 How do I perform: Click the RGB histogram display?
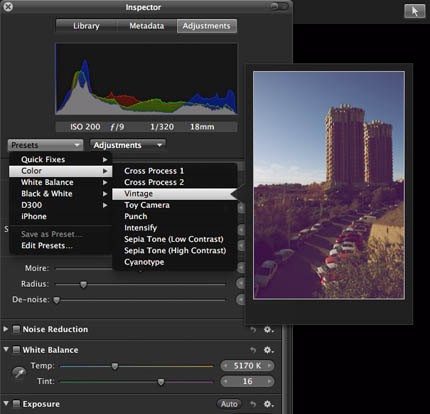[146, 79]
